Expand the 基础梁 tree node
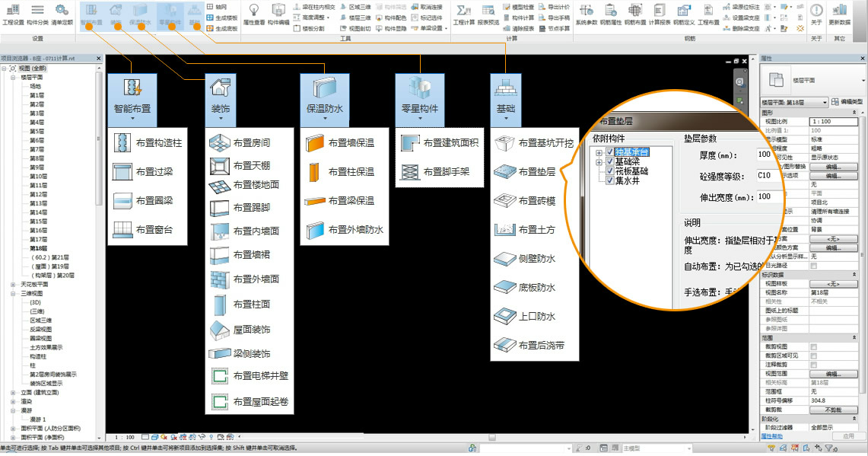The image size is (868, 456). [599, 162]
